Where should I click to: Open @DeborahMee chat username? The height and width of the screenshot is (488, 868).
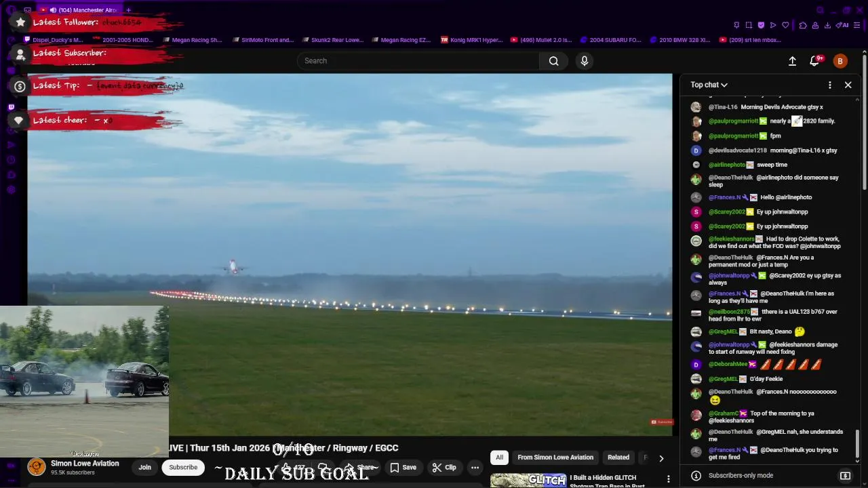[x=728, y=365]
